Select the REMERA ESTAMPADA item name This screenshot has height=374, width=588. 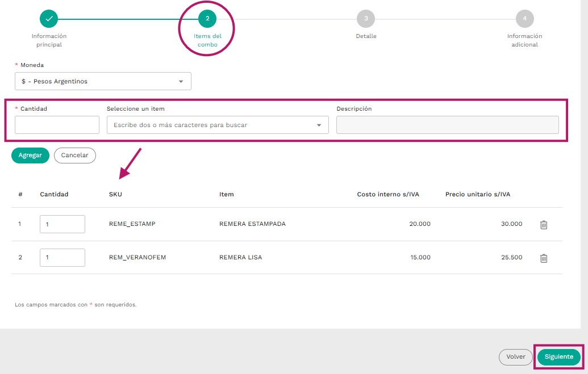252,224
